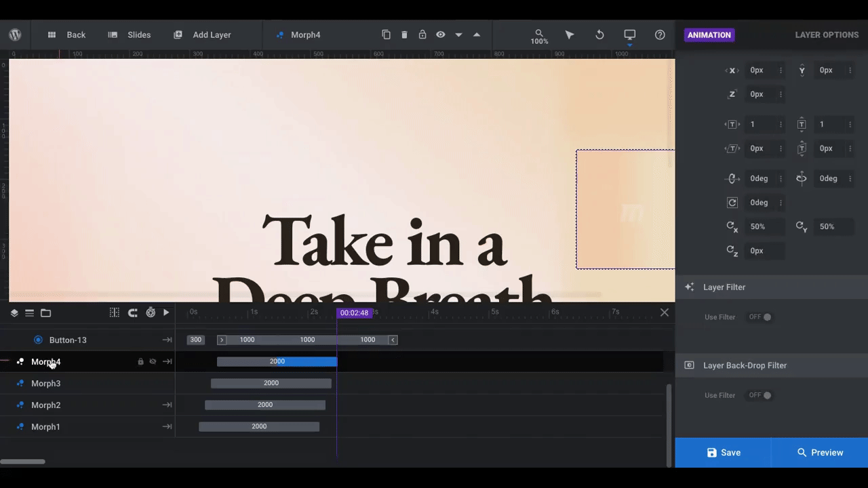
Task: Click the timeline folder group icon
Action: tap(45, 313)
